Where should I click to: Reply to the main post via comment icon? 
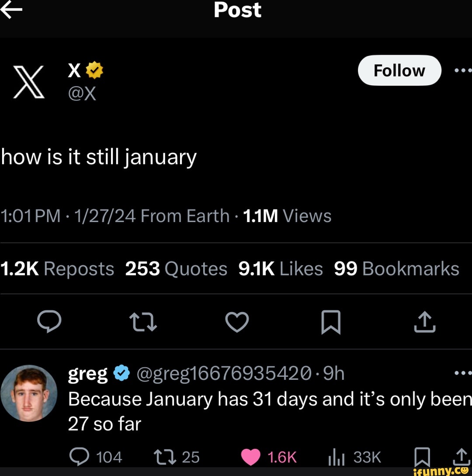coord(49,323)
